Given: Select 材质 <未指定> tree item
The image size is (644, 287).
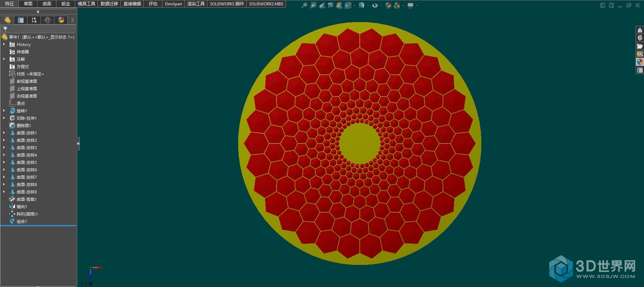Looking at the screenshot, I should 27,74.
